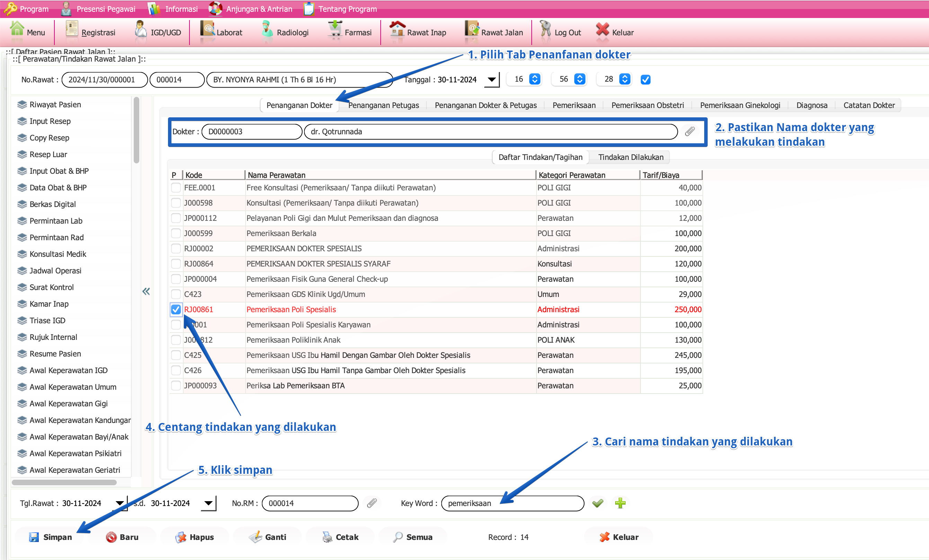Switch to Pemeriksaan Obstetri tab
Screen dimensions: 929x560
coord(647,106)
